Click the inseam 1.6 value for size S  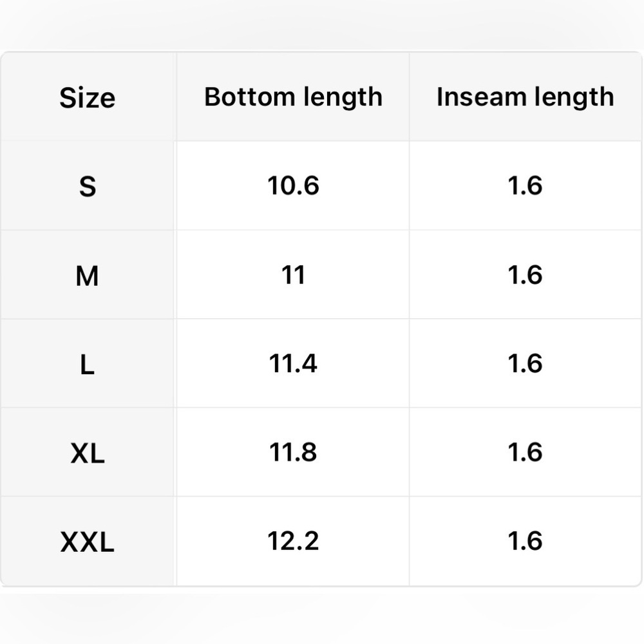tap(526, 185)
